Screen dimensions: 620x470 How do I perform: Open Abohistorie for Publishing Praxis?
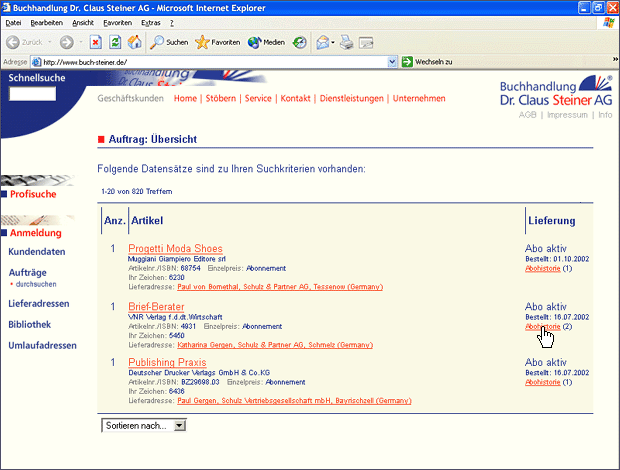pyautogui.click(x=542, y=382)
